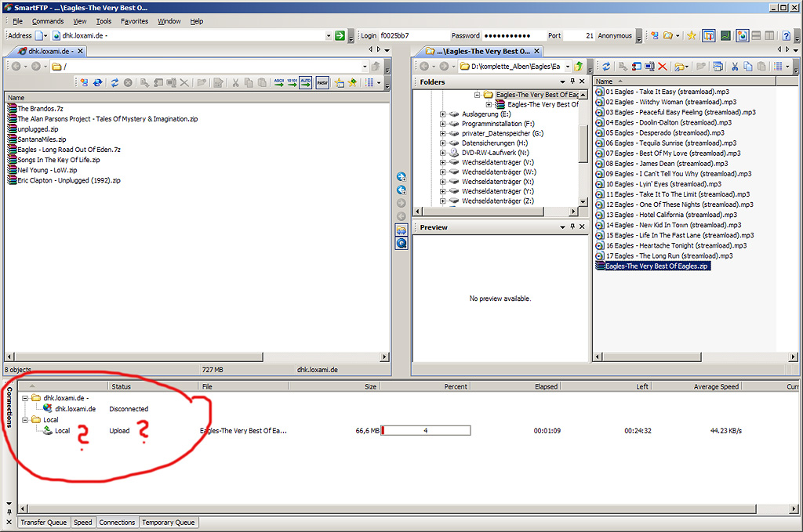The image size is (803, 532).
Task: Click the upload arrow between panes
Action: (401, 176)
